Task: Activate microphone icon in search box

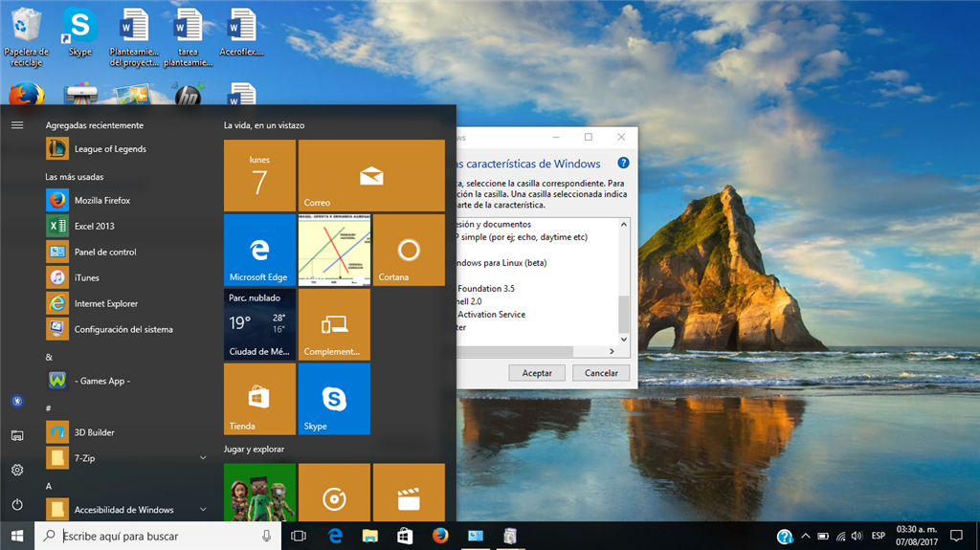Action: pos(266,536)
